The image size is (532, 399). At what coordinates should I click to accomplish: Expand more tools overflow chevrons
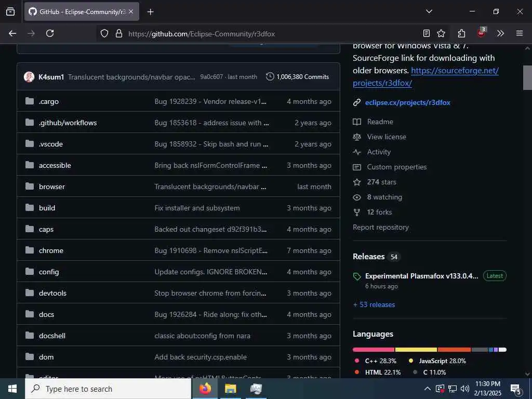(x=500, y=33)
